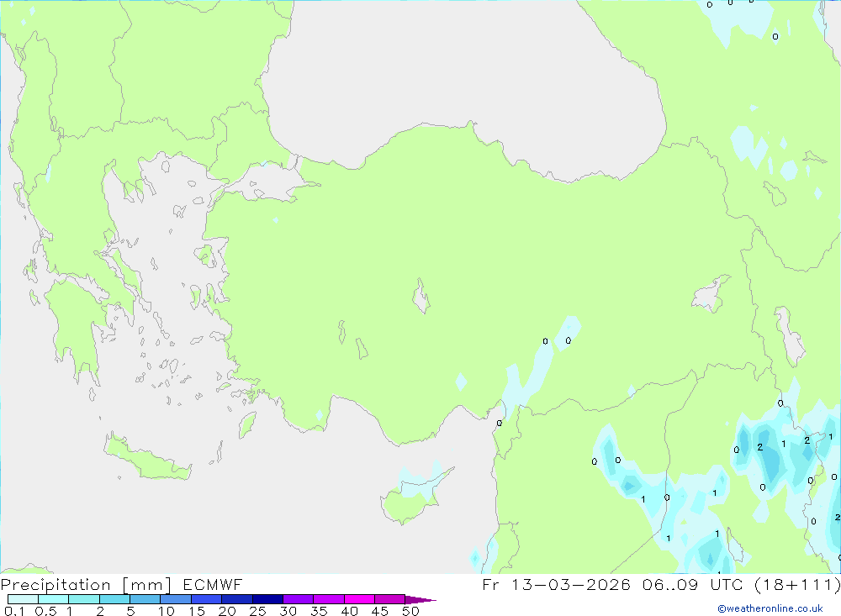Click the 1–2 mm legend color swatch

[x=84, y=599]
